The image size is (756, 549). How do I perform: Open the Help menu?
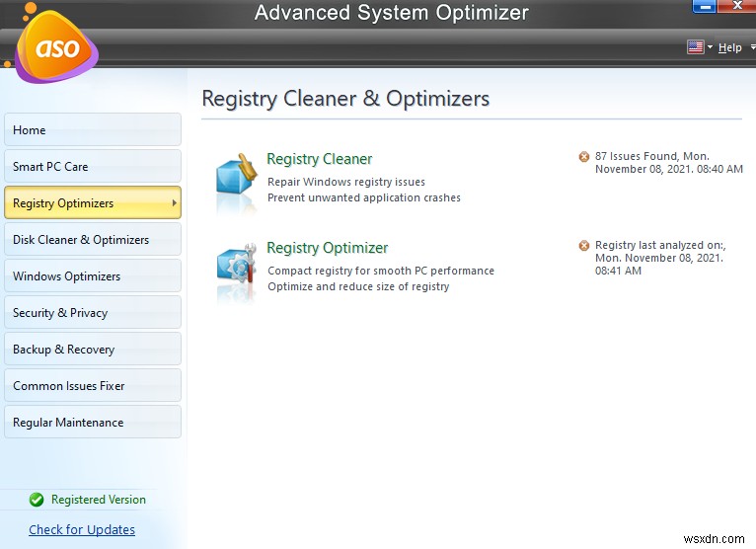[729, 47]
